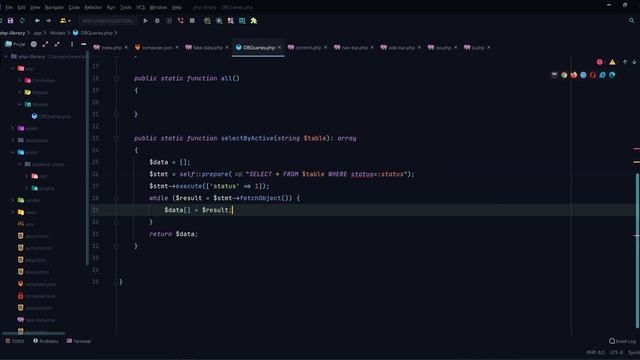640x360 pixels.
Task: Open preview in Chrome browser icon
Action: pyautogui.click(x=564, y=75)
